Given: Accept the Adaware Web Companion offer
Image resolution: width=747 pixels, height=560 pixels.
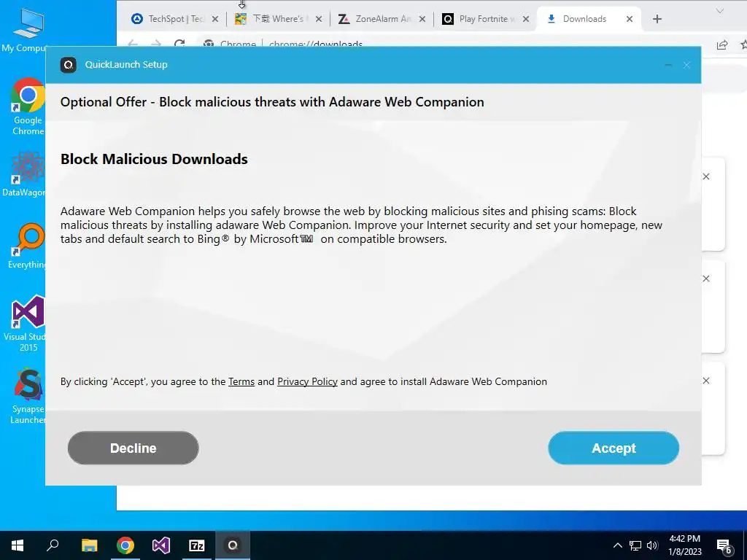Looking at the screenshot, I should (x=613, y=448).
